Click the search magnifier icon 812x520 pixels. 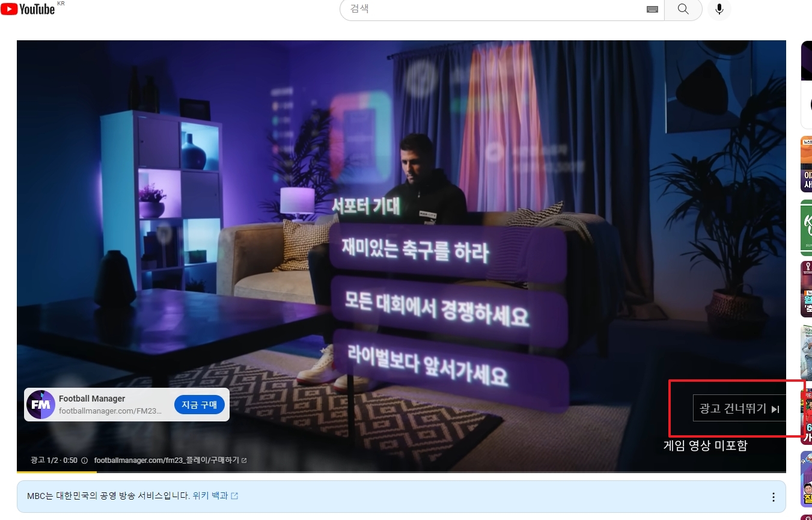(683, 9)
